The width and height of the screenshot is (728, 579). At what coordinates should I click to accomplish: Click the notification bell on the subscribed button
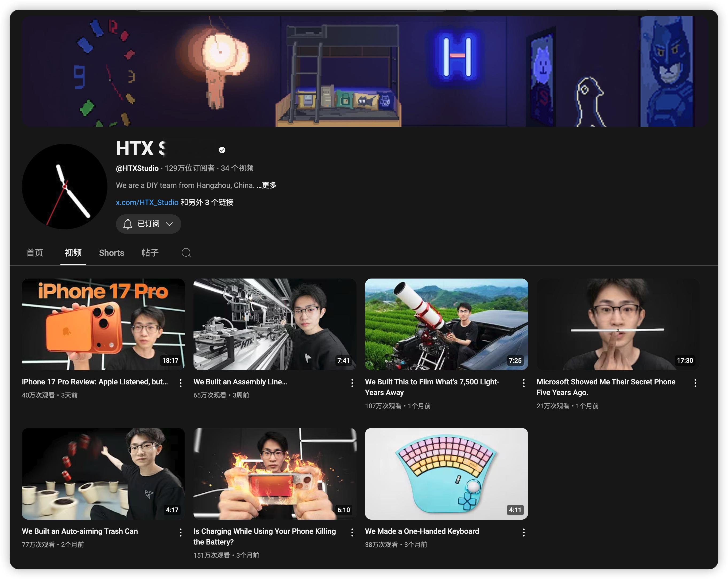127,224
